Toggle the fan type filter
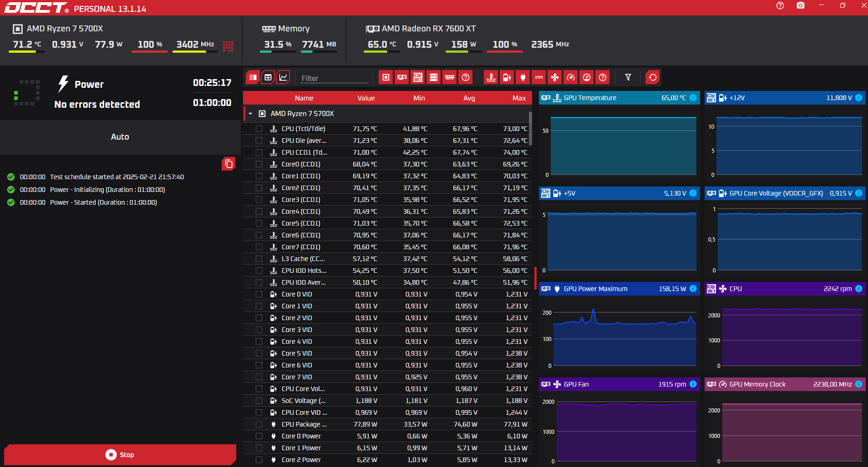 tap(555, 77)
